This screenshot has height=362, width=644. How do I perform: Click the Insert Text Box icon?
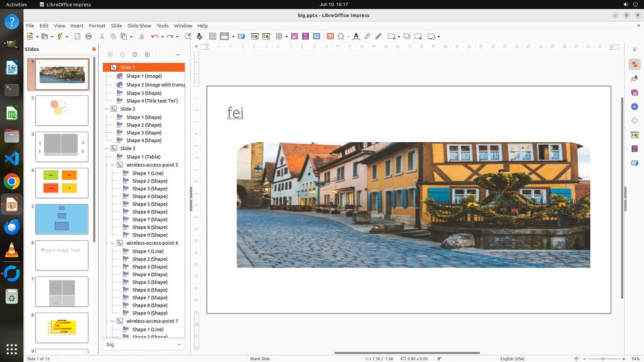(x=330, y=37)
